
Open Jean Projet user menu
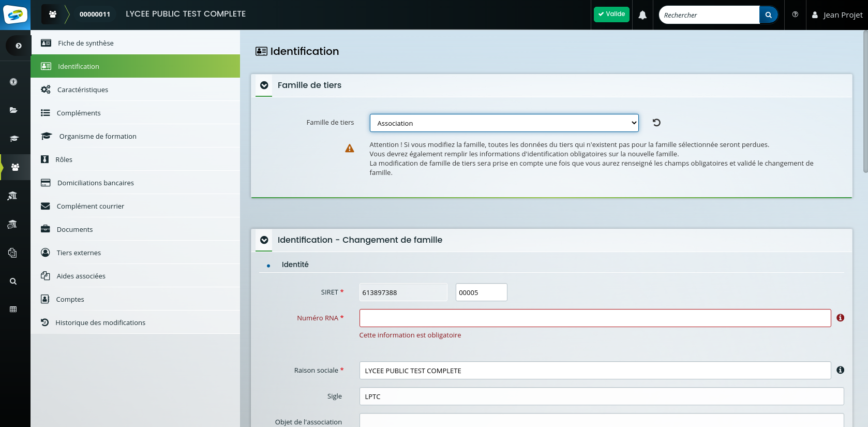pyautogui.click(x=837, y=15)
